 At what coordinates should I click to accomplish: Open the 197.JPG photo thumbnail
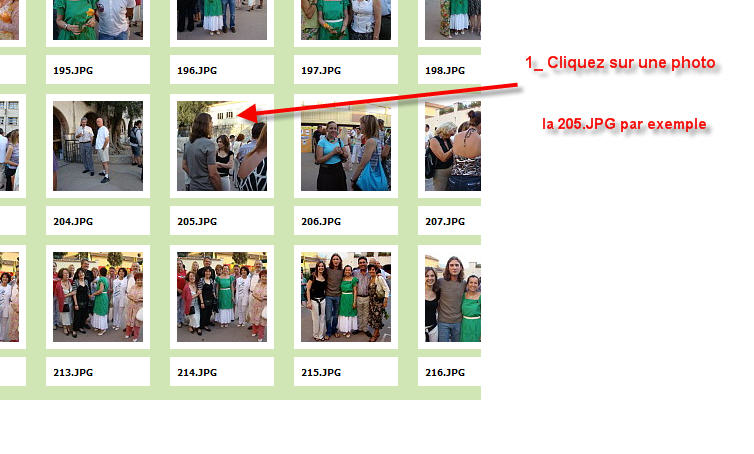pos(346,20)
